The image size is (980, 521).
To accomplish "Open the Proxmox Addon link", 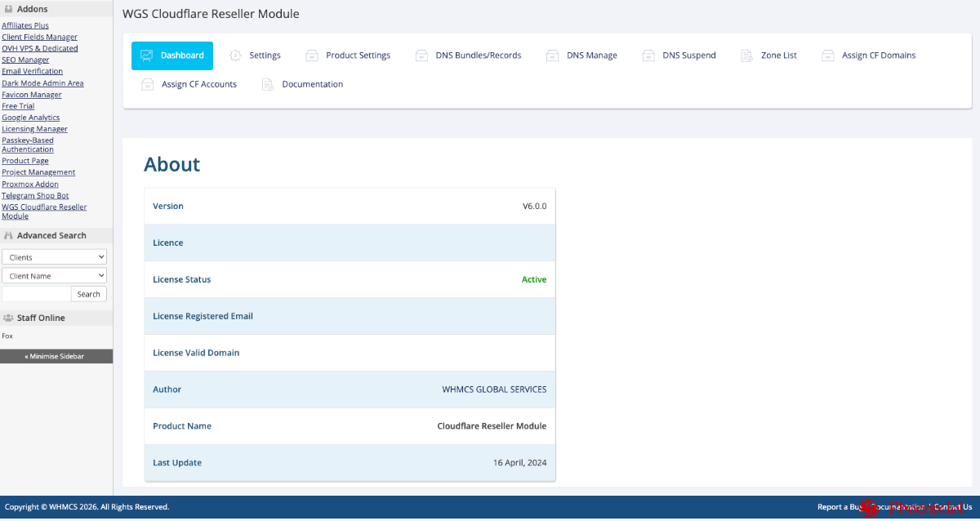I will 30,184.
